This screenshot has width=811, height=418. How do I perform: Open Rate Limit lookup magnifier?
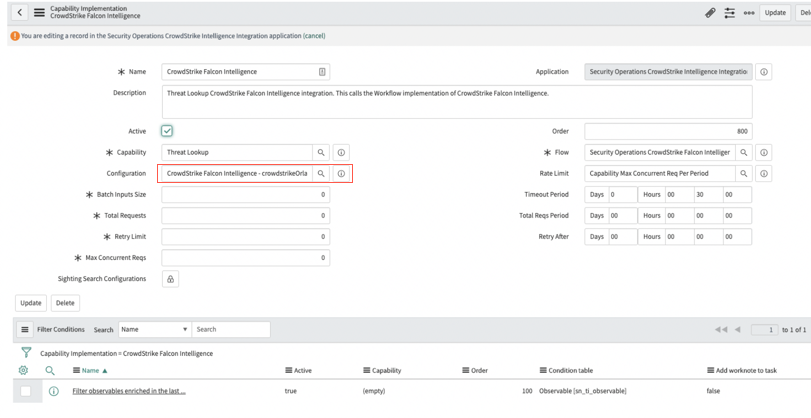743,173
